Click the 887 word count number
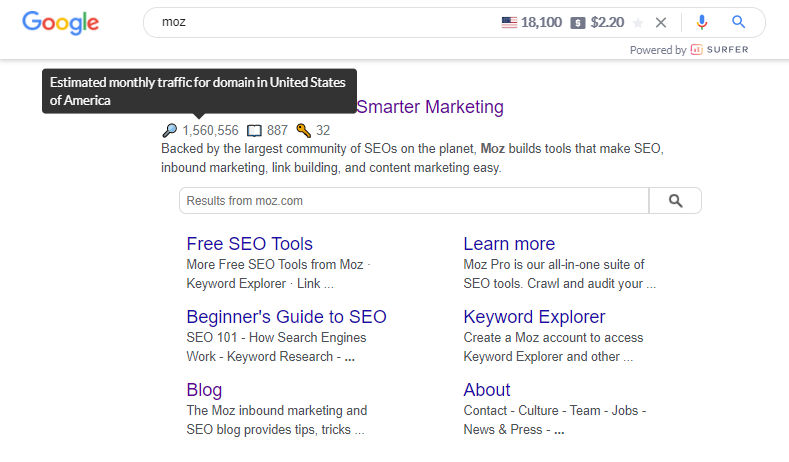 (x=277, y=131)
